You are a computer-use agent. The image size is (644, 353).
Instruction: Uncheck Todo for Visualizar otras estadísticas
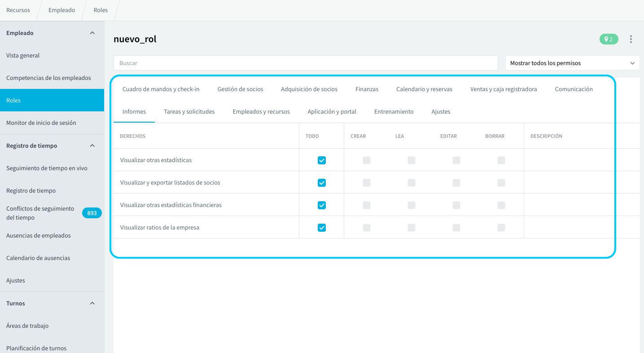pyautogui.click(x=322, y=160)
